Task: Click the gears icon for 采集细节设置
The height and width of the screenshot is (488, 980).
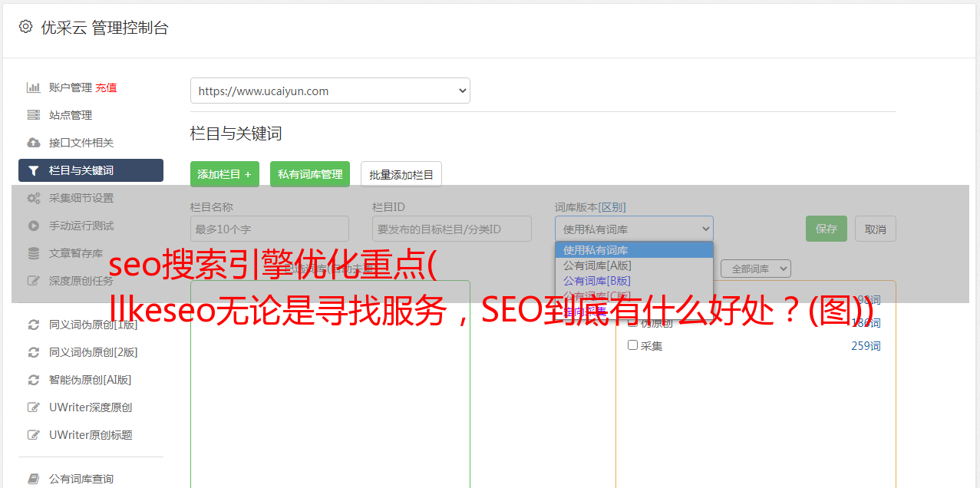Action: point(34,198)
